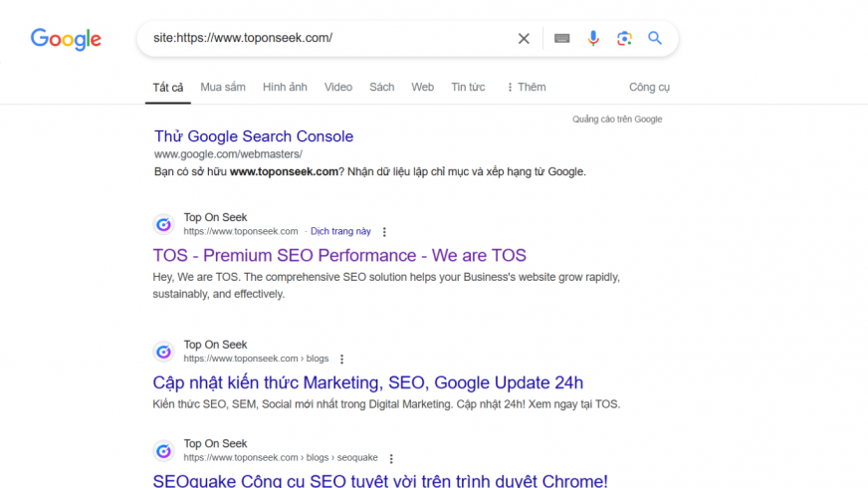This screenshot has height=488, width=868.
Task: Open the on-screen keyboard input tool
Action: pyautogui.click(x=562, y=39)
